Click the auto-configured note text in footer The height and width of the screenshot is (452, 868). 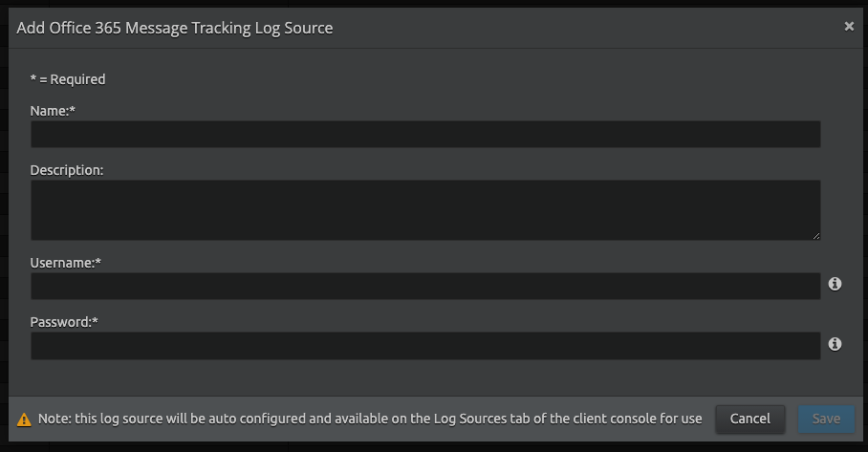(370, 419)
